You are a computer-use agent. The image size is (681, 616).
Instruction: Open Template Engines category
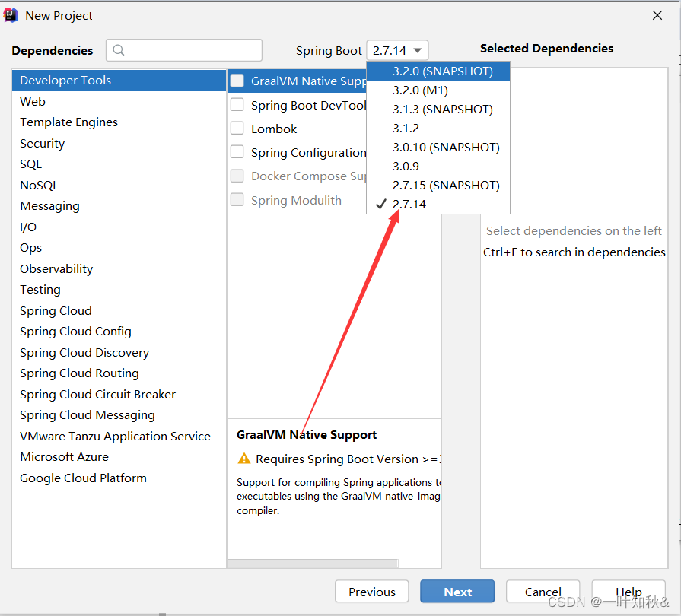[x=119, y=122]
